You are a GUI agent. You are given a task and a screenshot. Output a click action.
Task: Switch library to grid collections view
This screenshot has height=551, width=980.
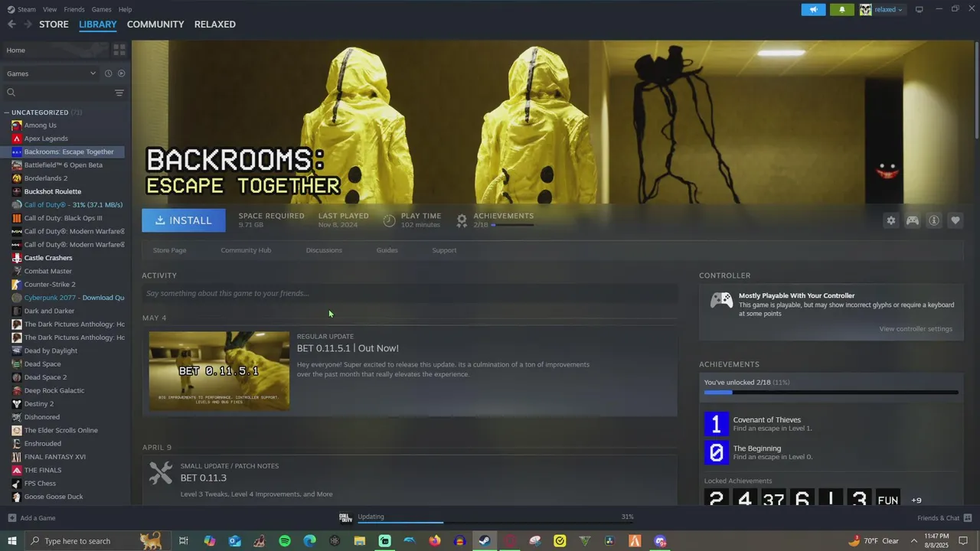pos(119,50)
